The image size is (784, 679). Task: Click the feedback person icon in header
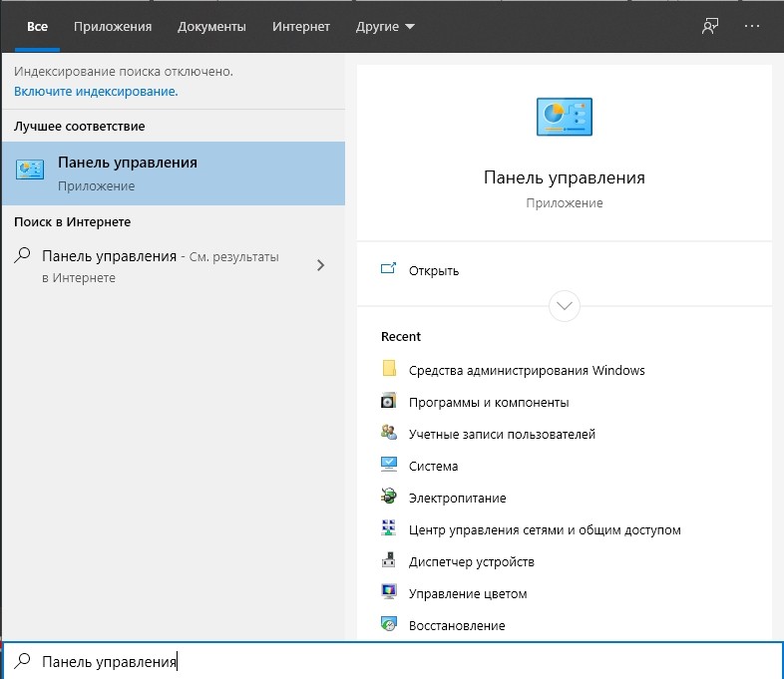tap(709, 26)
